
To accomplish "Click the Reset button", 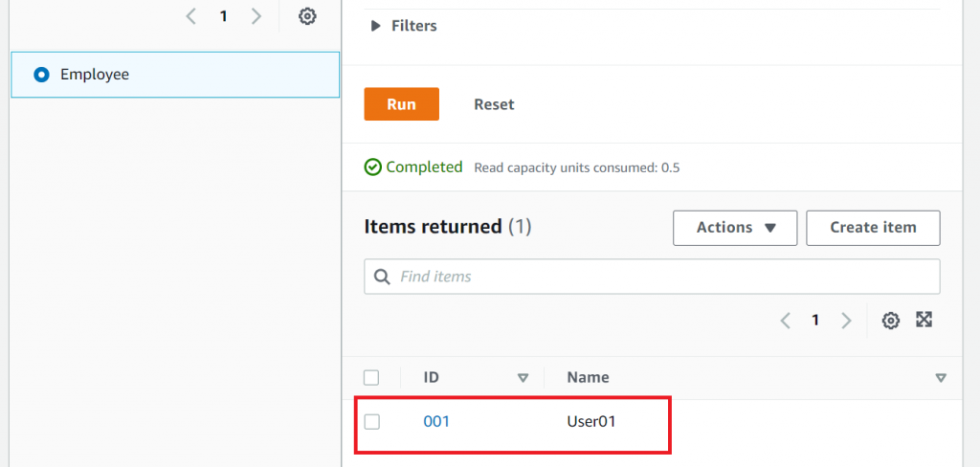I will coord(494,104).
